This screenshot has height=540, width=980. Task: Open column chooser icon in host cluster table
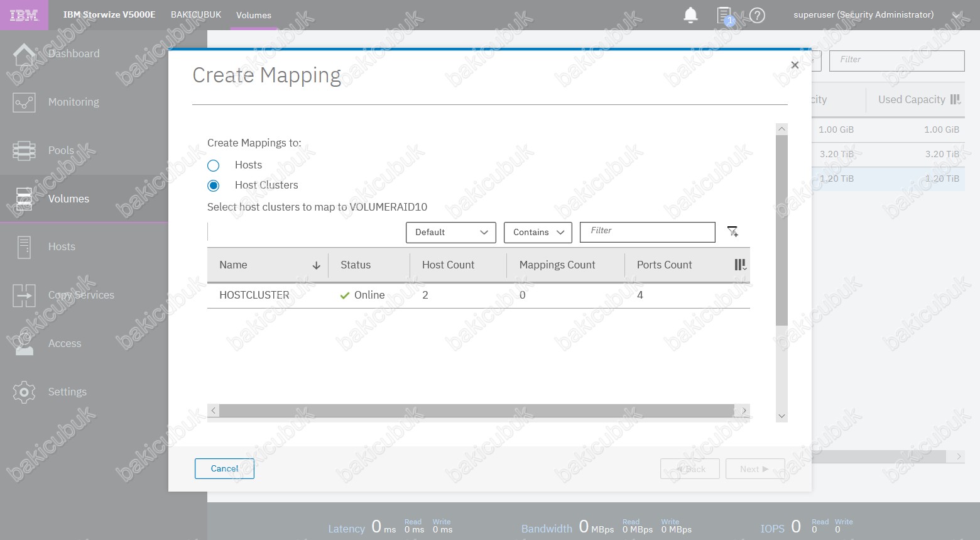tap(741, 265)
